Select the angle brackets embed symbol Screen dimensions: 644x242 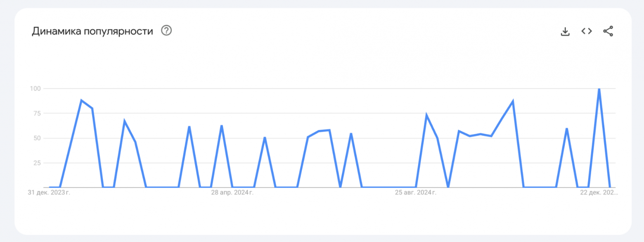586,31
